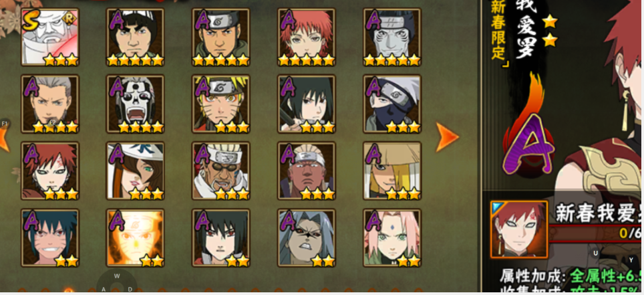This screenshot has width=644, height=295.
Task: Pick the pink-haired Sakura portrait
Action: point(392,238)
